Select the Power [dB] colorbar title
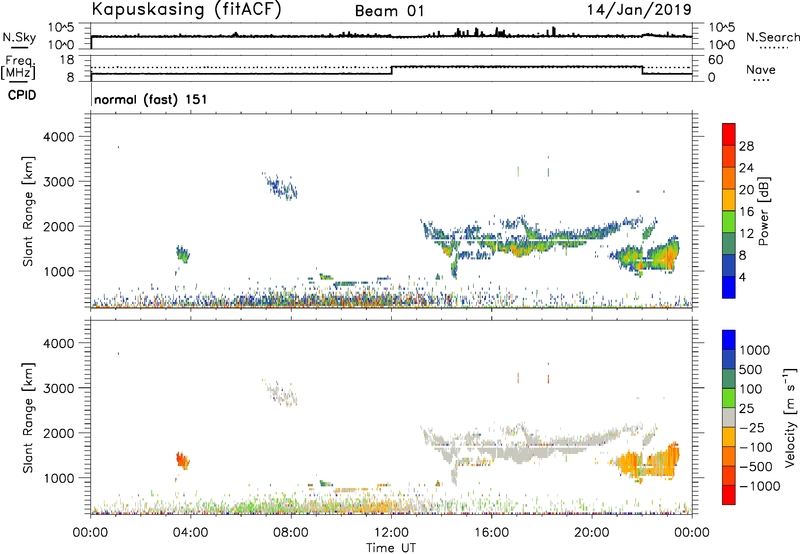This screenshot has width=800, height=554. pos(764,211)
